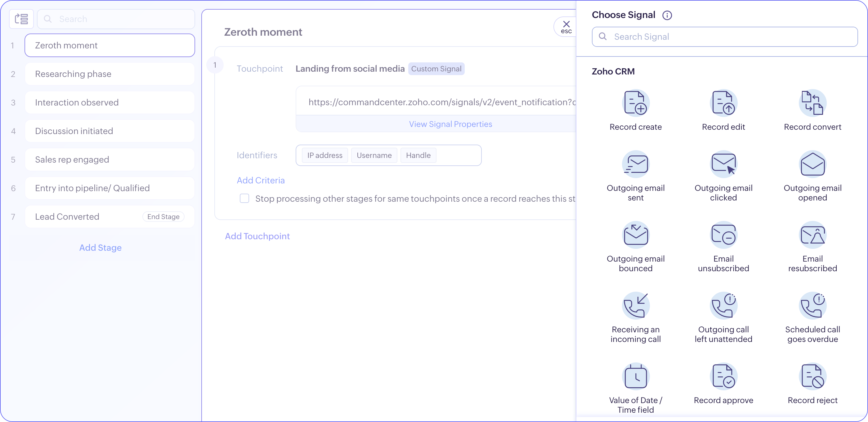Open the Lead Converted stage

(x=110, y=216)
